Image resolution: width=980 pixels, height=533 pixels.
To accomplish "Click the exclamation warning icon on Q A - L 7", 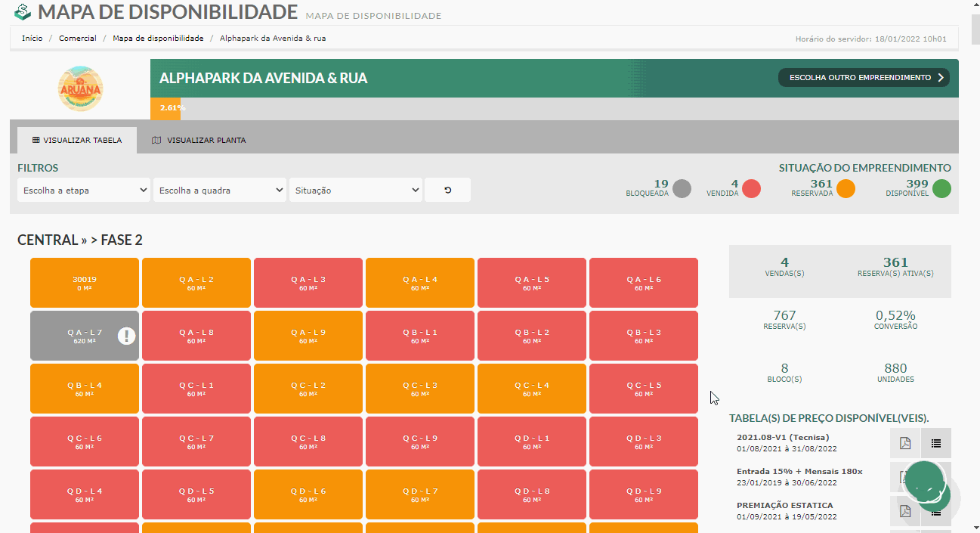I will point(126,336).
